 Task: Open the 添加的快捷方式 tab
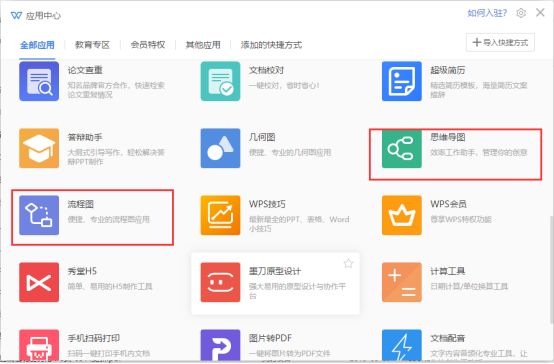271,45
